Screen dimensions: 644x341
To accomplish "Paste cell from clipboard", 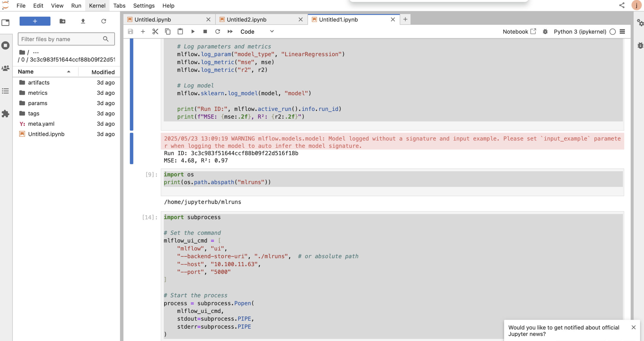I will pyautogui.click(x=180, y=31).
